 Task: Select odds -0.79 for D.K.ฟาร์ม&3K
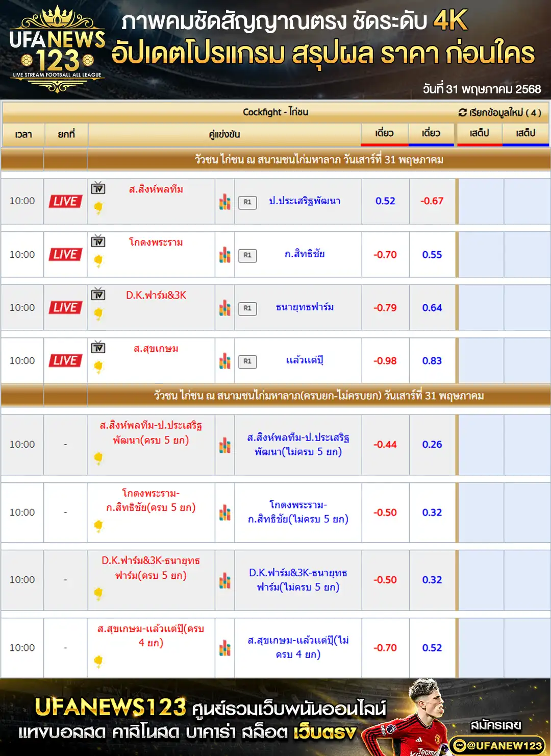(385, 308)
